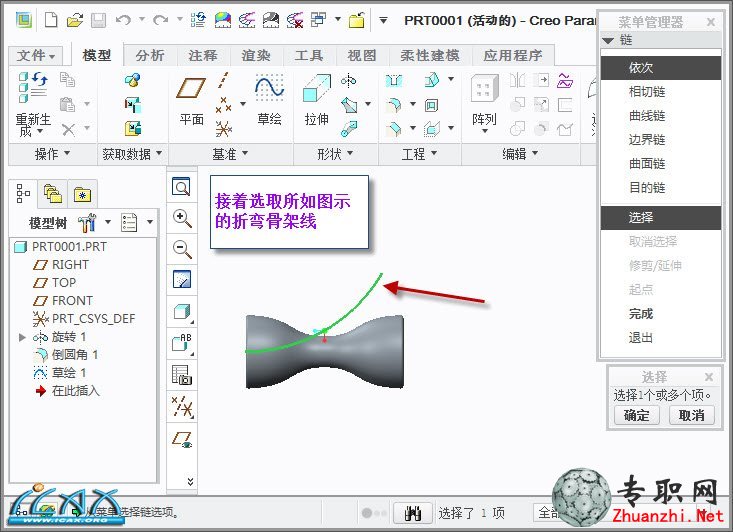Screen dimensions: 733x532
Task: Switch to the 分析 ribbon tab
Action: [x=150, y=56]
